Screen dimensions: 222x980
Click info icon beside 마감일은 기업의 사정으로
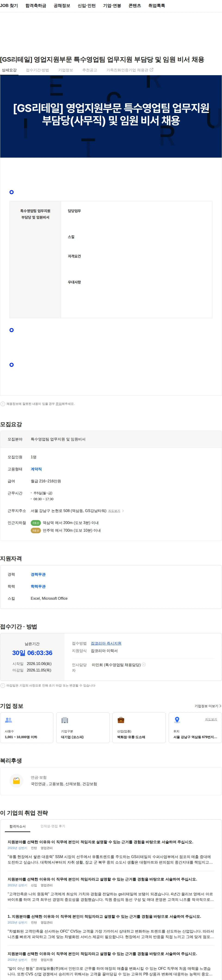[x=3, y=686]
